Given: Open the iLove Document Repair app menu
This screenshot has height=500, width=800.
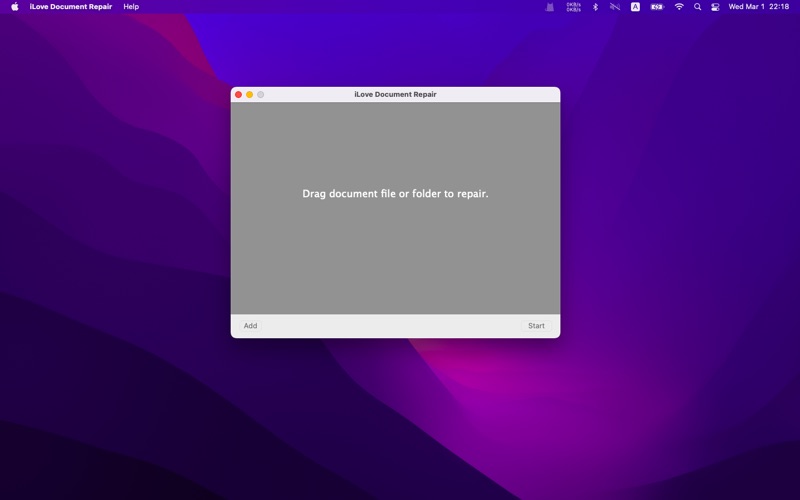Looking at the screenshot, I should click(x=71, y=7).
